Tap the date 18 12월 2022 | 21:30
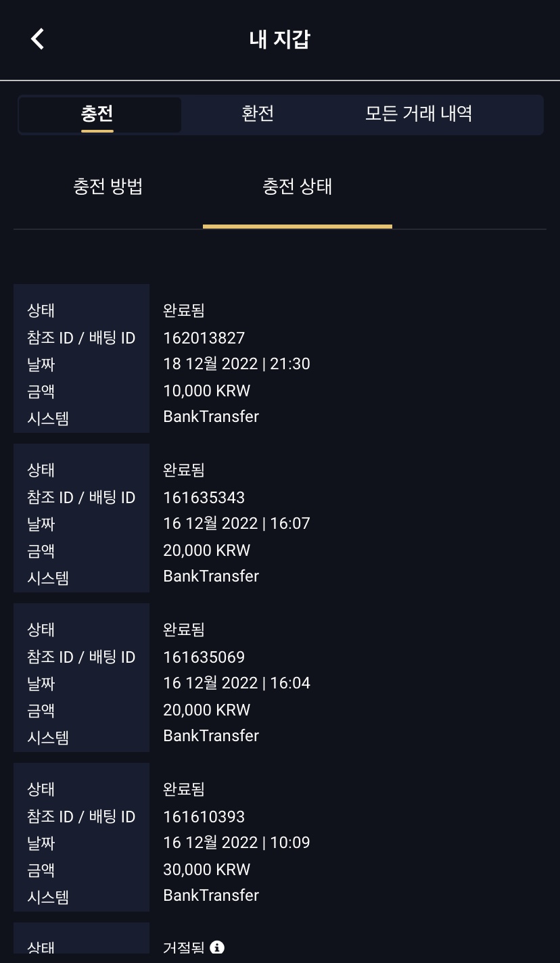Viewport: 560px width, 963px height. pyautogui.click(x=237, y=364)
